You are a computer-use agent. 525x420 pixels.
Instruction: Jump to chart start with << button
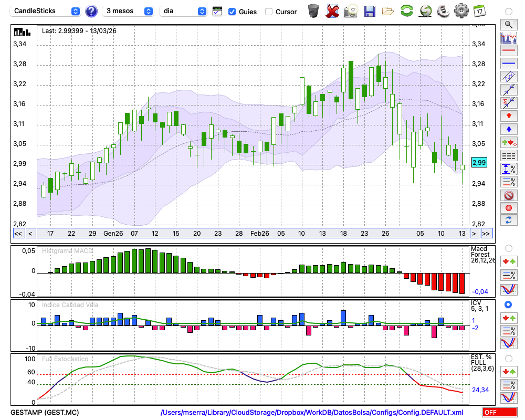click(18, 233)
